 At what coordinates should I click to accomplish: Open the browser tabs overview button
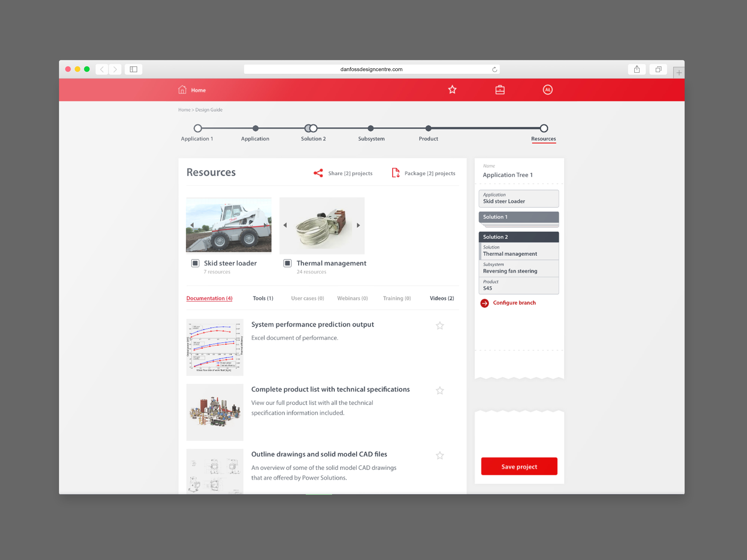[658, 69]
